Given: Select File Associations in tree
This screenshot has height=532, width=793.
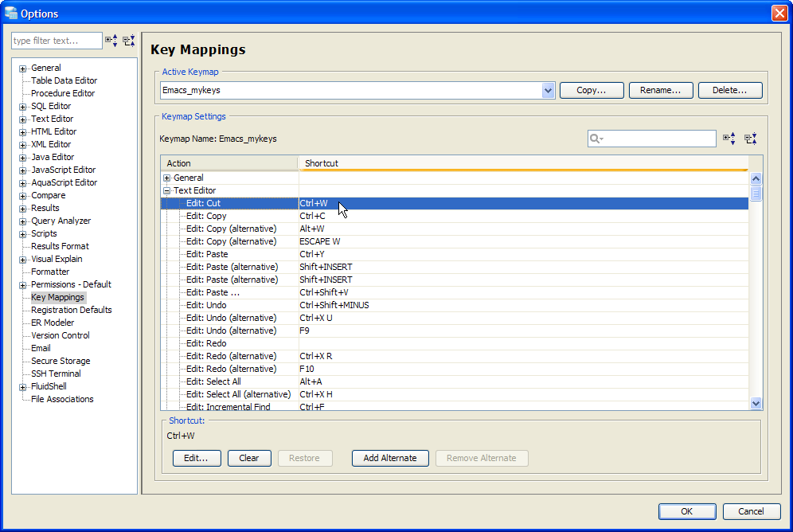Looking at the screenshot, I should click(62, 399).
